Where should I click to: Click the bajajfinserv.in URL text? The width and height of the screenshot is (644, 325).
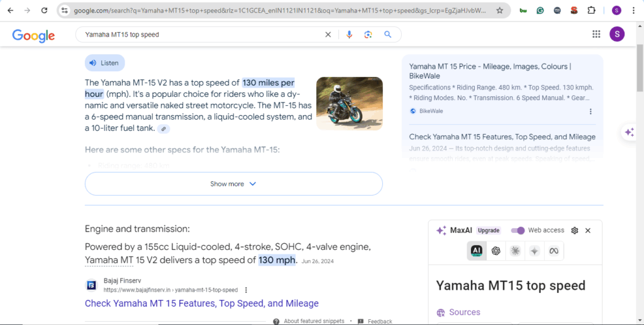[x=170, y=290]
